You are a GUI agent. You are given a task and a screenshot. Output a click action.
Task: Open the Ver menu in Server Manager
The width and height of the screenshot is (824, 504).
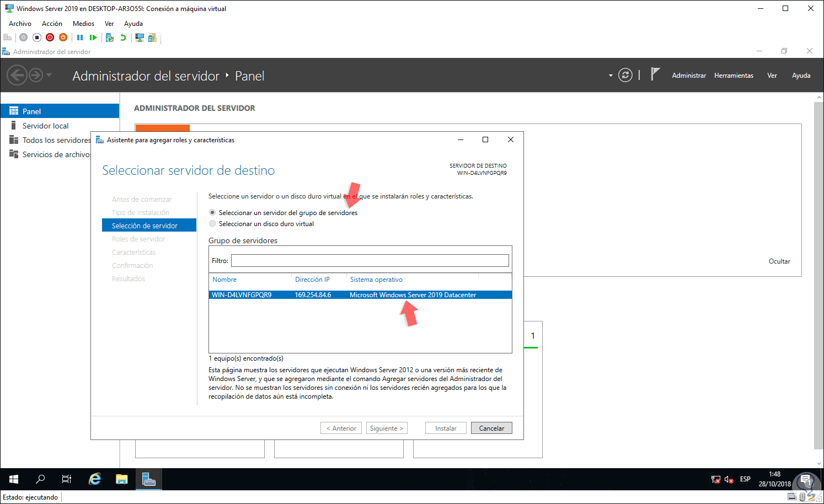[772, 76]
